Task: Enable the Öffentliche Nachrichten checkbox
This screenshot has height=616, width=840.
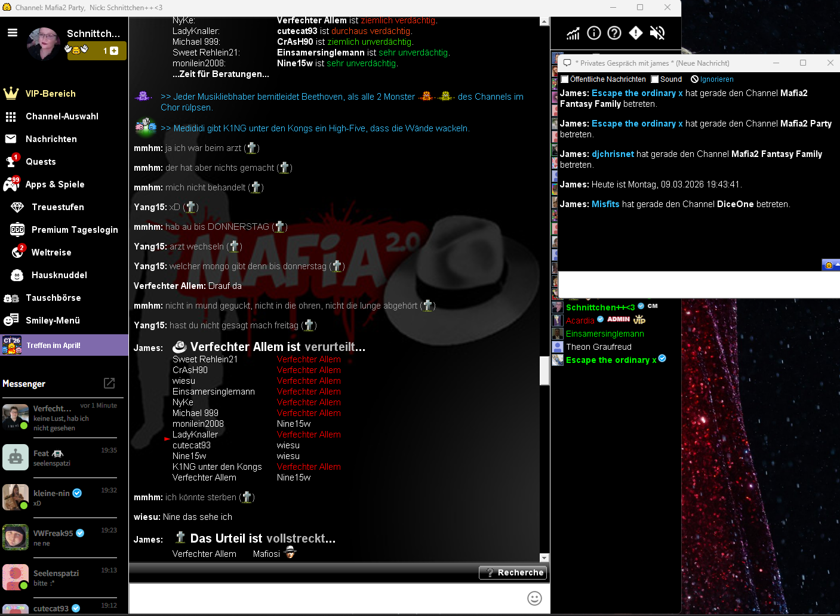Action: click(565, 79)
